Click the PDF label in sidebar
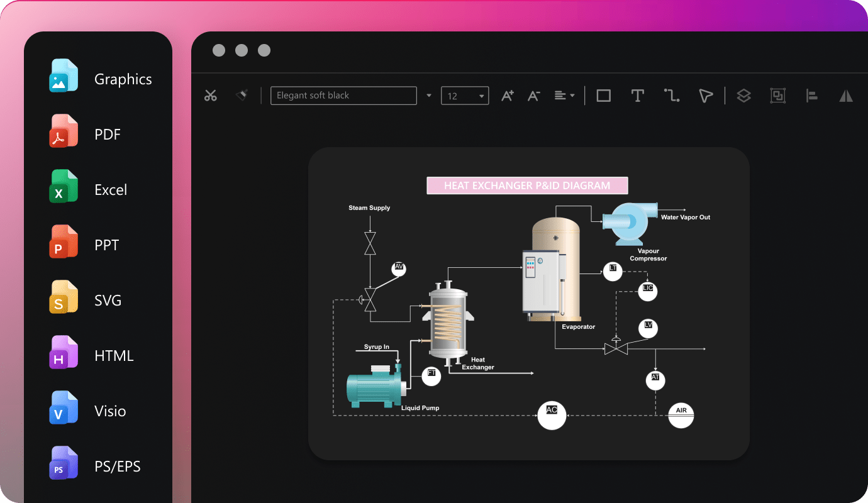 [x=108, y=135]
